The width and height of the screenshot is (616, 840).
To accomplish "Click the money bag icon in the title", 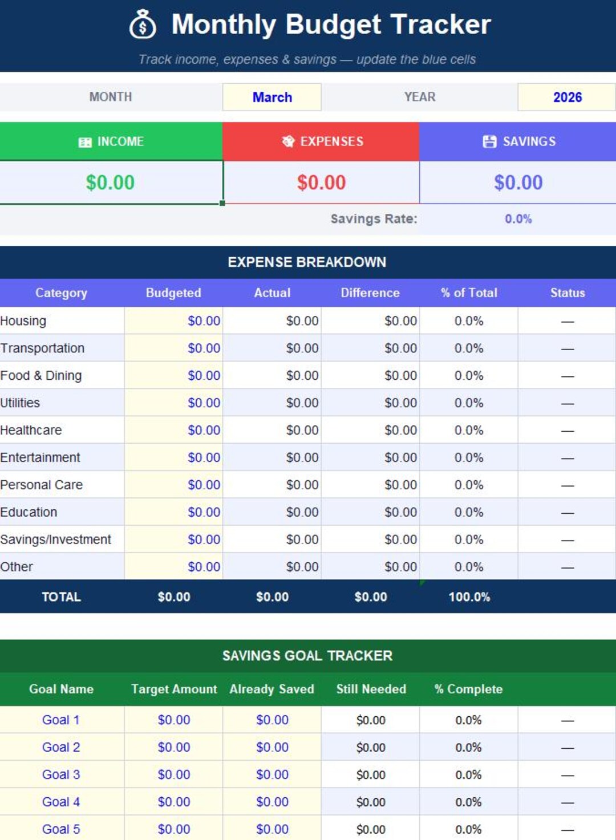I will click(x=143, y=25).
